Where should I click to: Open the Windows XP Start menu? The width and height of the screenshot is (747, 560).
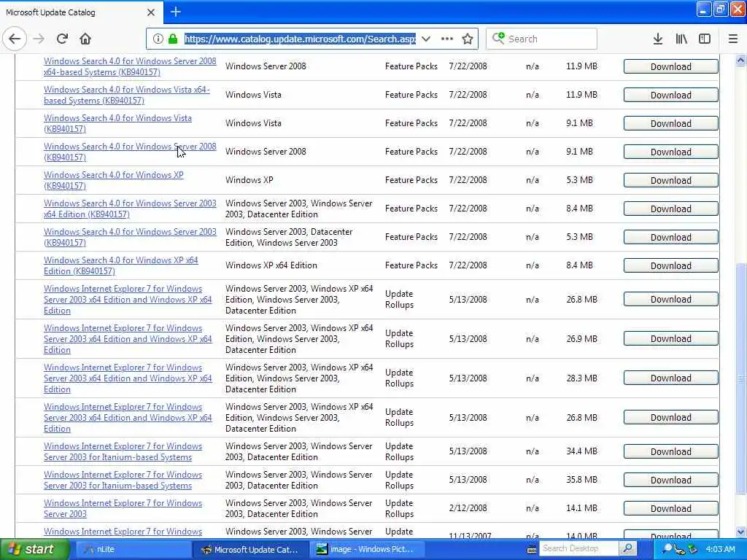[34, 549]
